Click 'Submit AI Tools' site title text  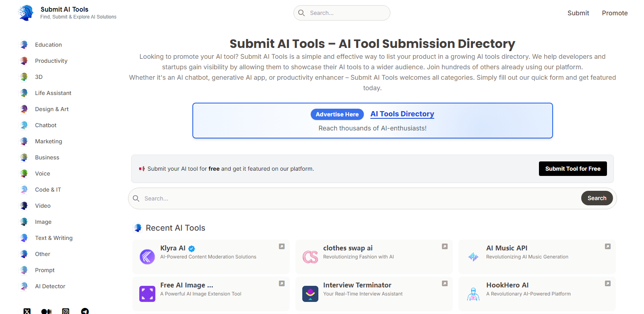tap(64, 9)
